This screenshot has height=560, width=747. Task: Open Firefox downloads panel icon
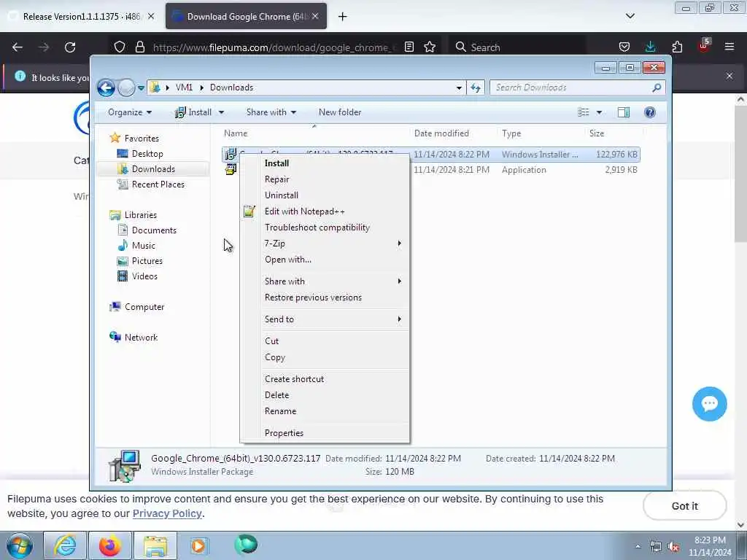click(650, 47)
